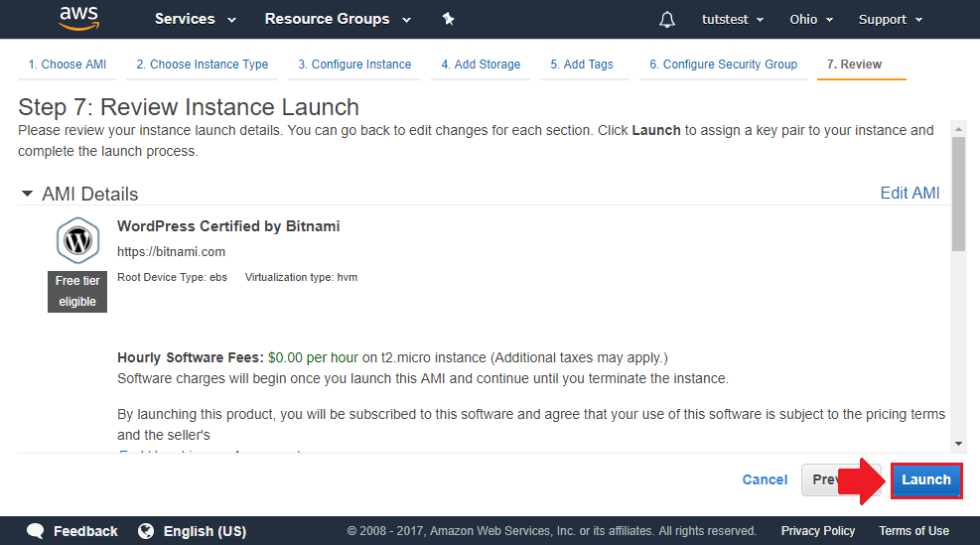Click the blue Launch button
980x545 pixels.
click(926, 480)
